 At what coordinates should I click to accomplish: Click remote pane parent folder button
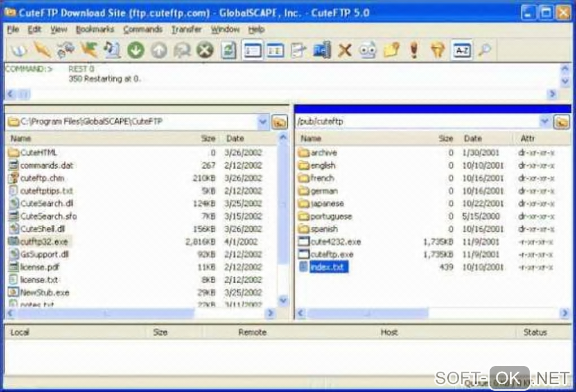pos(562,122)
